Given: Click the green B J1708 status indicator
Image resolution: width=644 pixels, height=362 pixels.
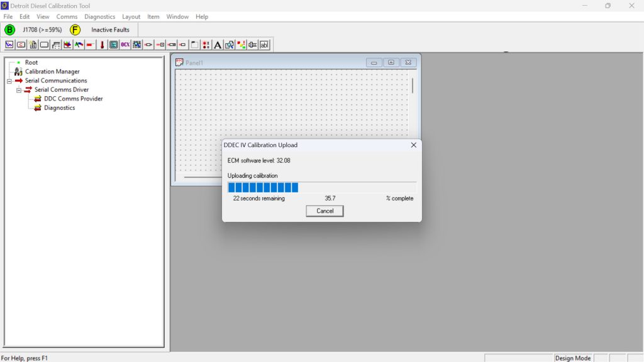Looking at the screenshot, I should [9, 29].
